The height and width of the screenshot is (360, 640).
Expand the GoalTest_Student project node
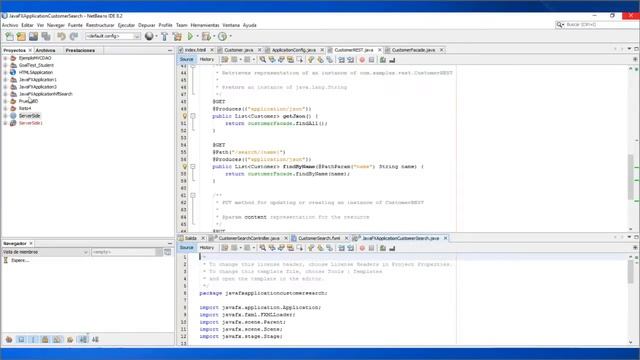(x=6, y=65)
